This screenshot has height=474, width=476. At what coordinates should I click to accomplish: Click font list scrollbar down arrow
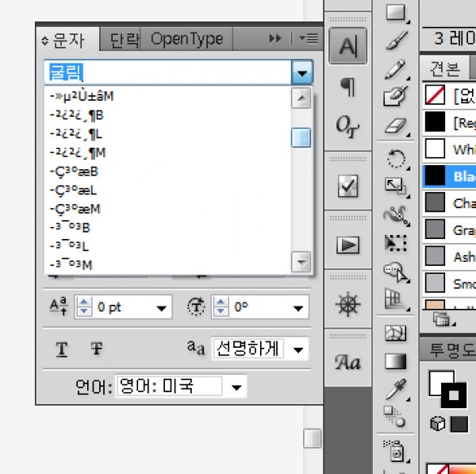pyautogui.click(x=301, y=261)
